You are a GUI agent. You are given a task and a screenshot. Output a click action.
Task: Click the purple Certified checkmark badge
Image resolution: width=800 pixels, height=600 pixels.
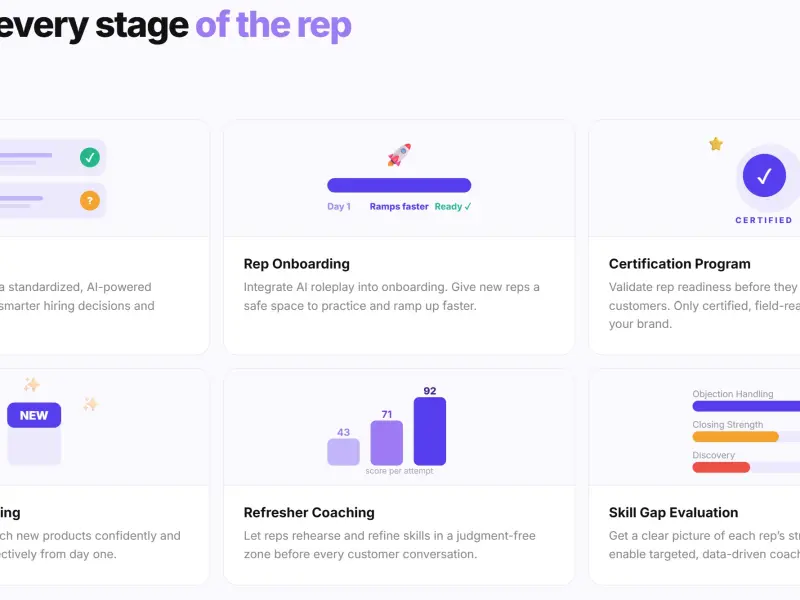[764, 176]
